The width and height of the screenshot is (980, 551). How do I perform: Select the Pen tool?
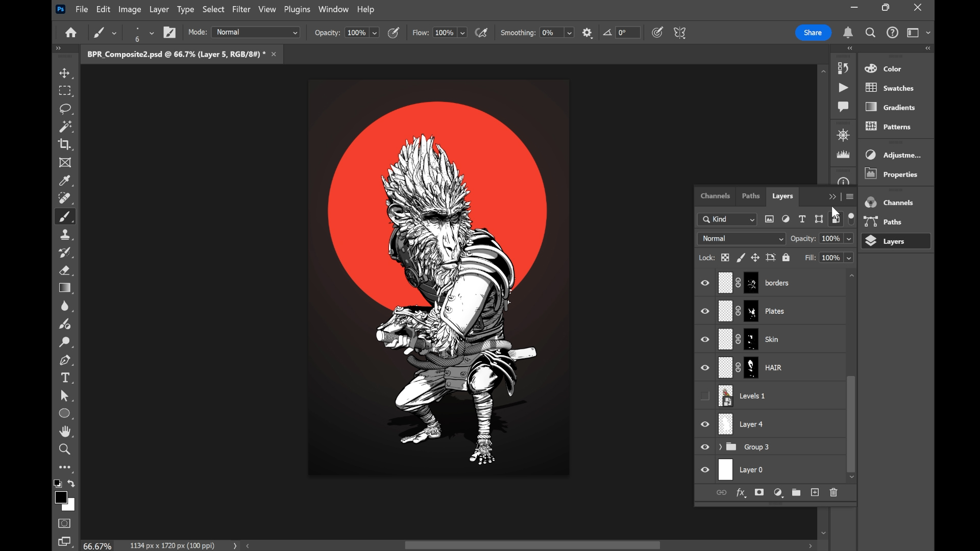pos(65,360)
